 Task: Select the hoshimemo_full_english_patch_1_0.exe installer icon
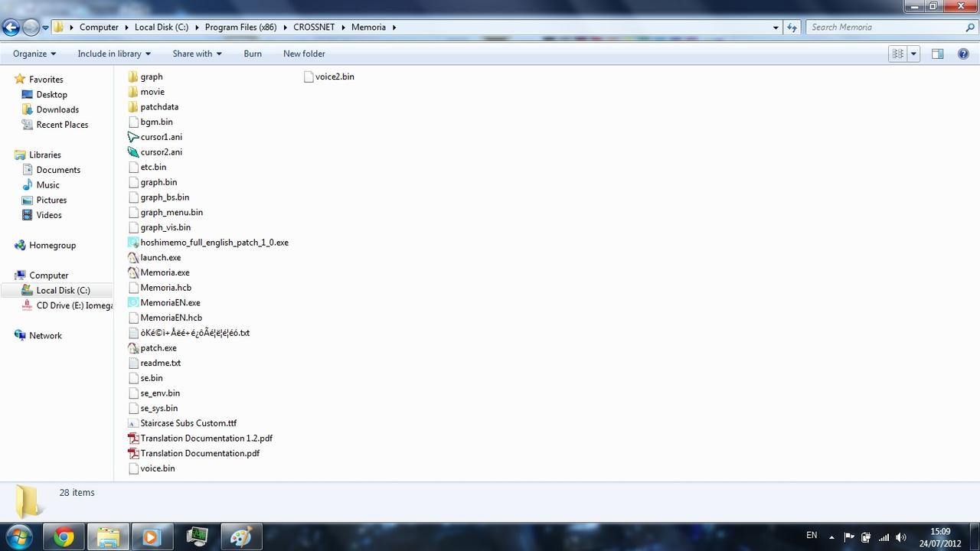[x=134, y=243]
